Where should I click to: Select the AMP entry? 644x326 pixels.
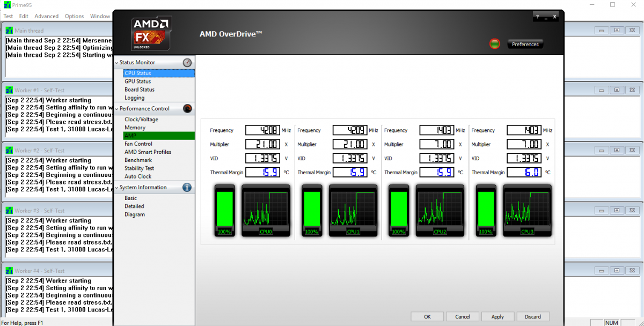[159, 136]
